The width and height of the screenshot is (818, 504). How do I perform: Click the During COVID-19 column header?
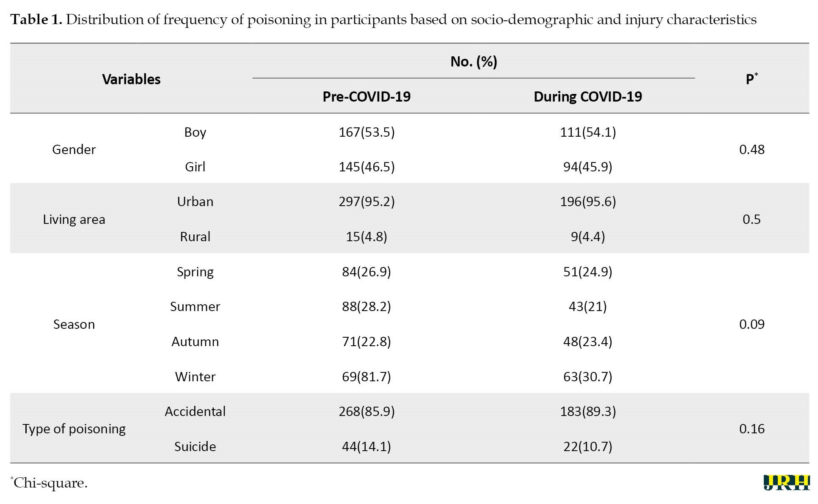[x=588, y=96]
